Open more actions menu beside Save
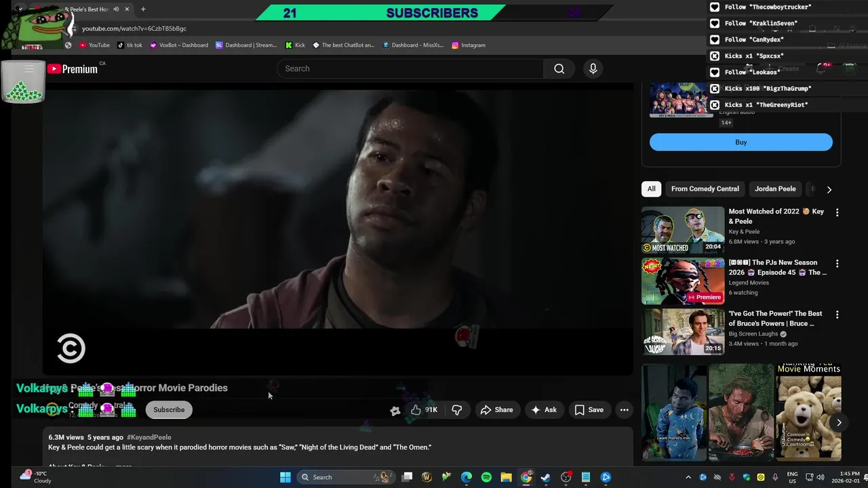 click(x=624, y=409)
